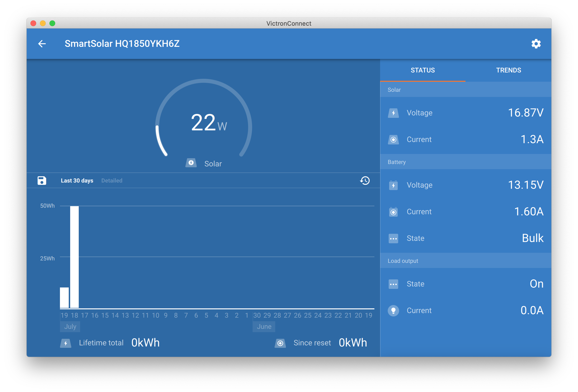Click the short July 19 bar
Image resolution: width=578 pixels, height=392 pixels.
tap(64, 298)
